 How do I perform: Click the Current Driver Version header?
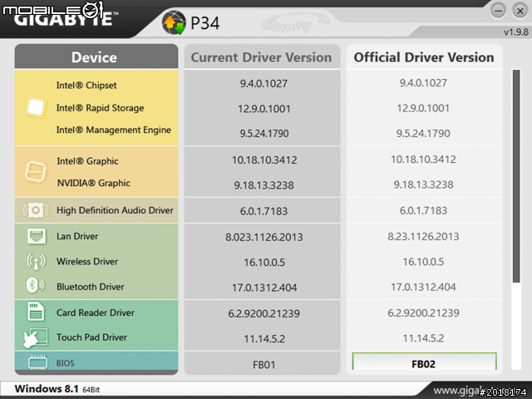coord(262,57)
